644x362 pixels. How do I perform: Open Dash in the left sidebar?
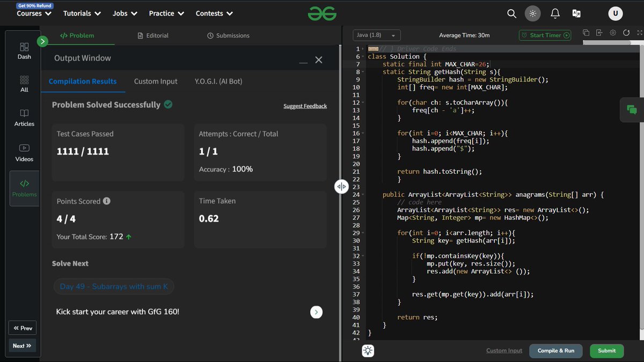coord(24,51)
